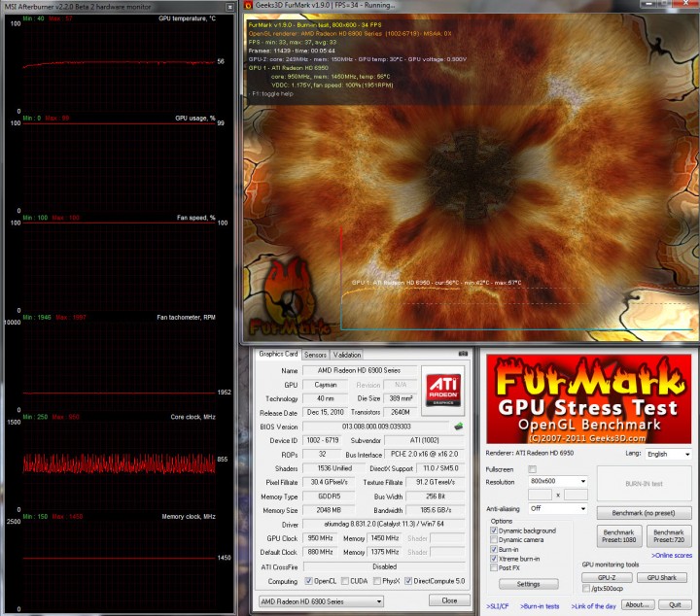
Task: Click the Close button in GPU-Z
Action: (x=449, y=600)
